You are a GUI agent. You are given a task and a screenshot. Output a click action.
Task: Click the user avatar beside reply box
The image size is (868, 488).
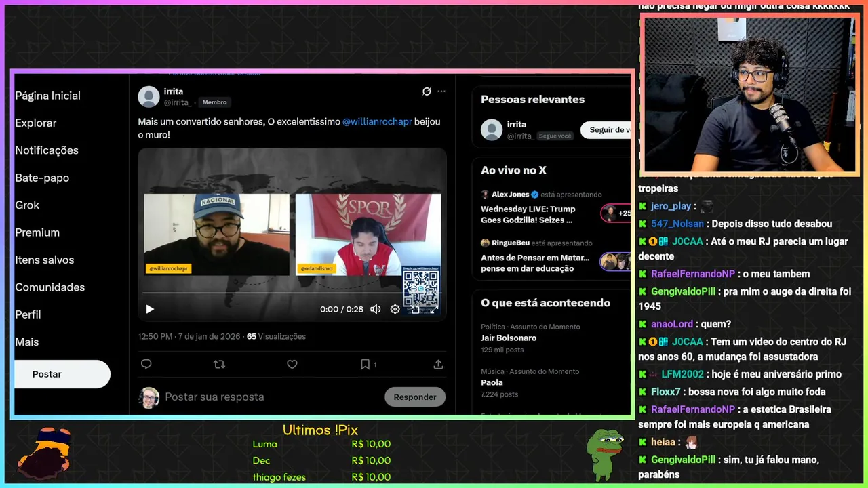click(x=149, y=397)
